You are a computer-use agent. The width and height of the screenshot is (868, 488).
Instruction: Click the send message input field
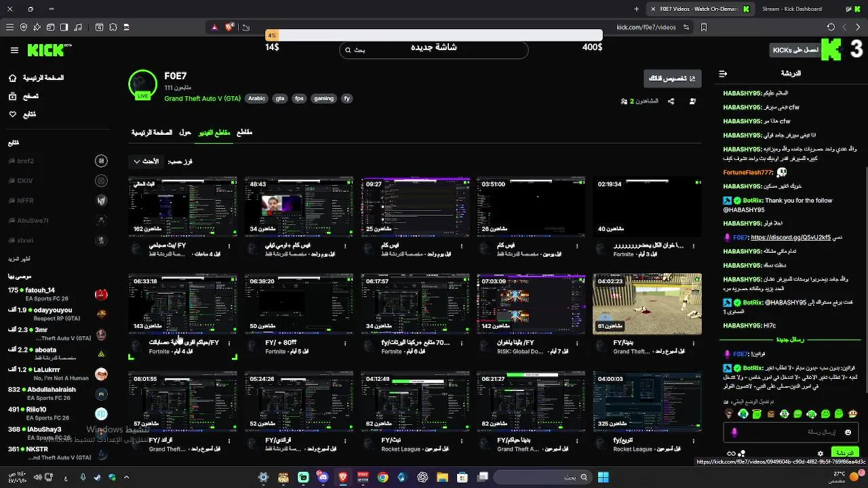click(x=791, y=432)
